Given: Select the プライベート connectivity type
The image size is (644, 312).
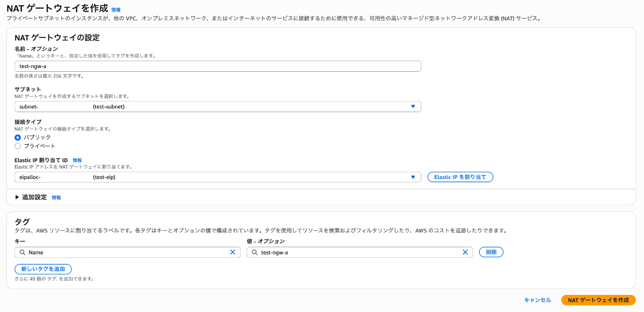Looking at the screenshot, I should tap(17, 146).
